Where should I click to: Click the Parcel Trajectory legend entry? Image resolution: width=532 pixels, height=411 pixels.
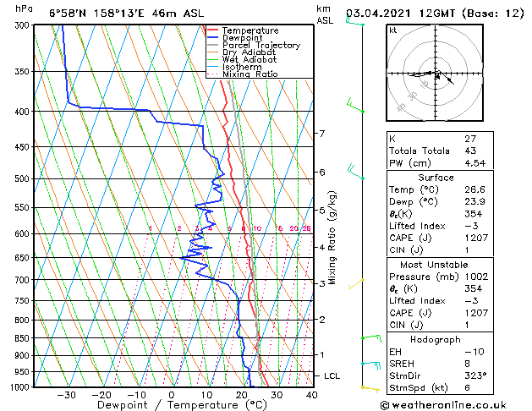254,45
